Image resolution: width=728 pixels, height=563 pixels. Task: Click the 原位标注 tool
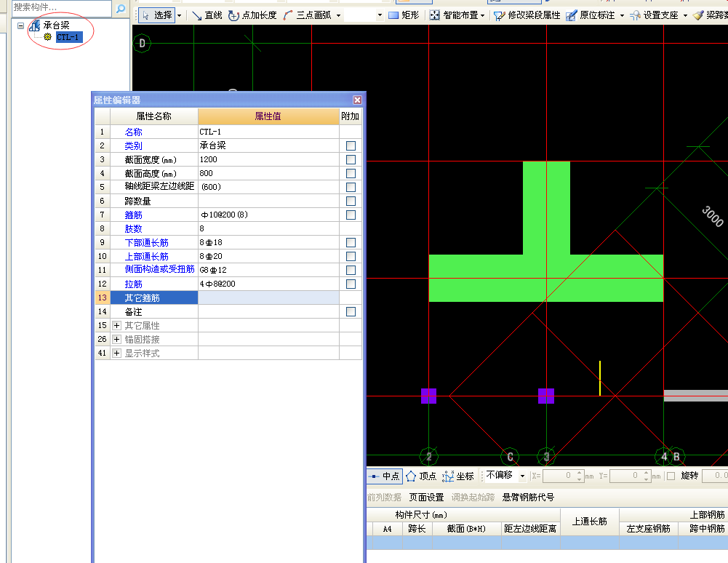tap(591, 15)
